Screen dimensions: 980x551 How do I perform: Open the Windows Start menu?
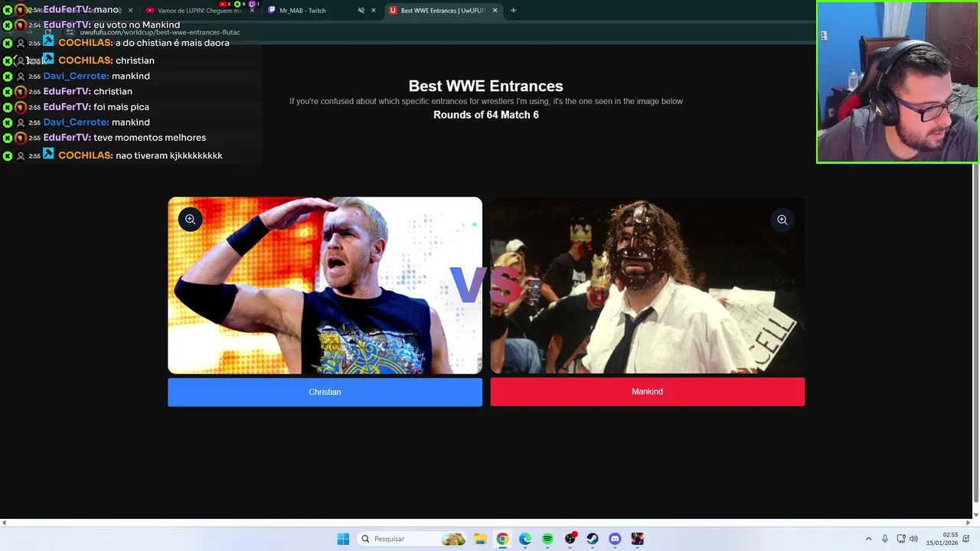343,539
